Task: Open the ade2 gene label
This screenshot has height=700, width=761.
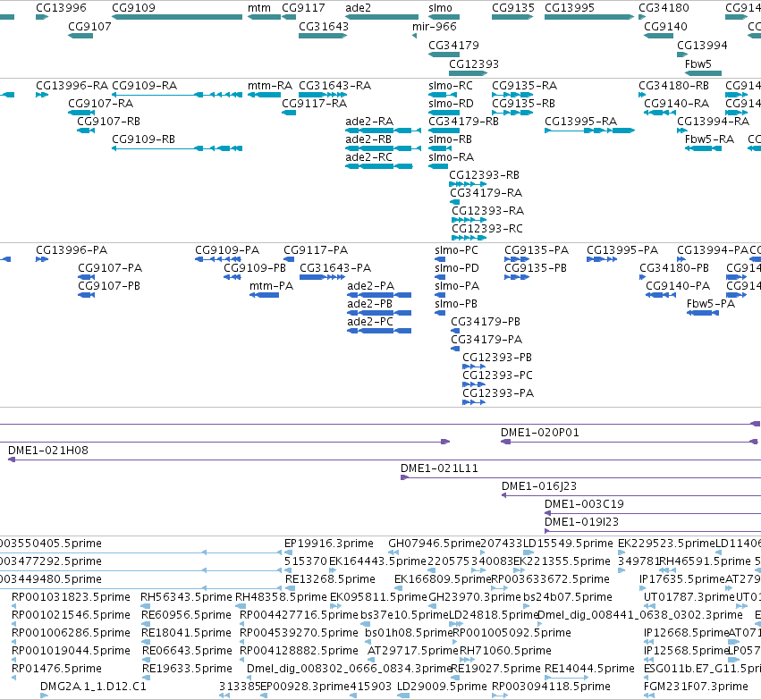Action: 359,8
